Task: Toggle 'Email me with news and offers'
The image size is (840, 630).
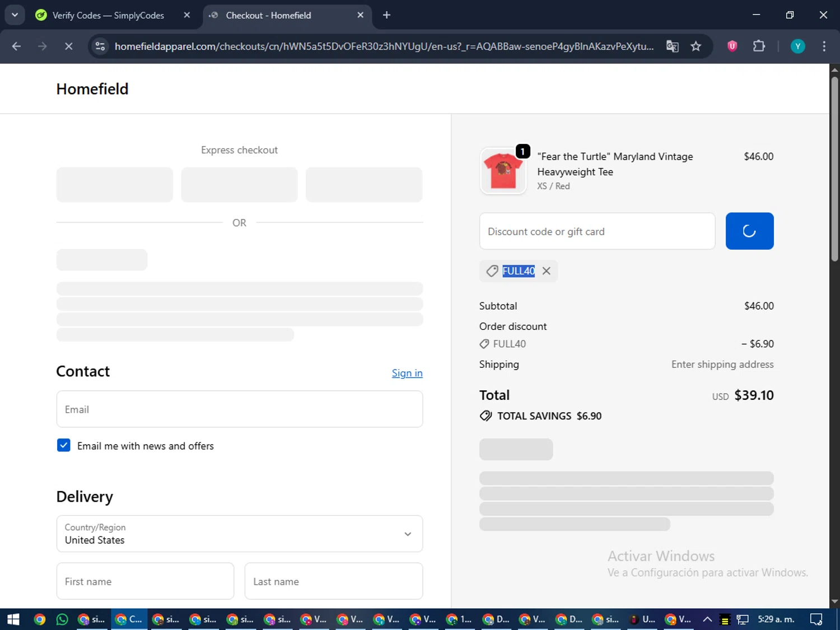Action: pyautogui.click(x=63, y=446)
